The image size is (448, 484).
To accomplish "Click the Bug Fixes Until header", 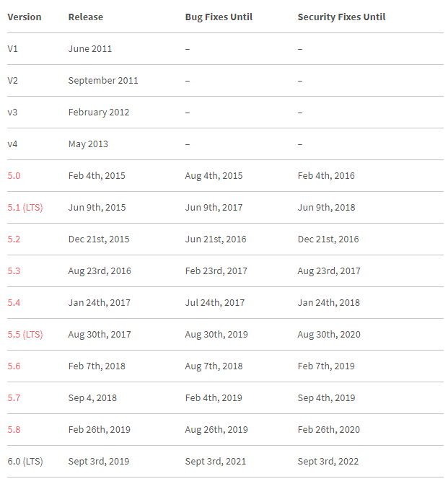I will (x=219, y=17).
